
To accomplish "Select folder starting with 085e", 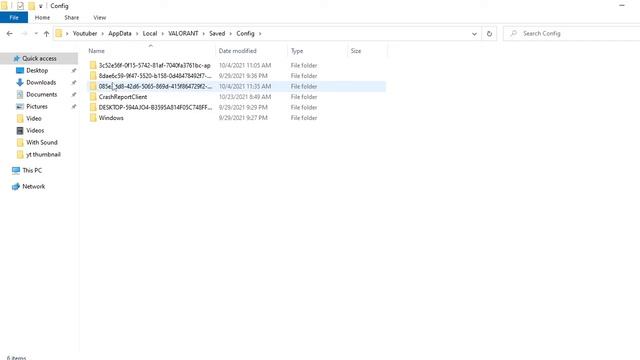I will [x=156, y=87].
